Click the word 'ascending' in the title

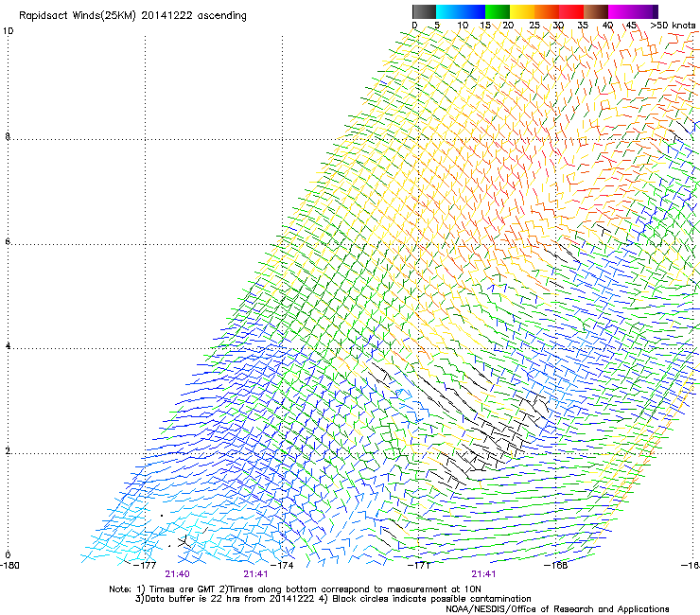pyautogui.click(x=222, y=16)
